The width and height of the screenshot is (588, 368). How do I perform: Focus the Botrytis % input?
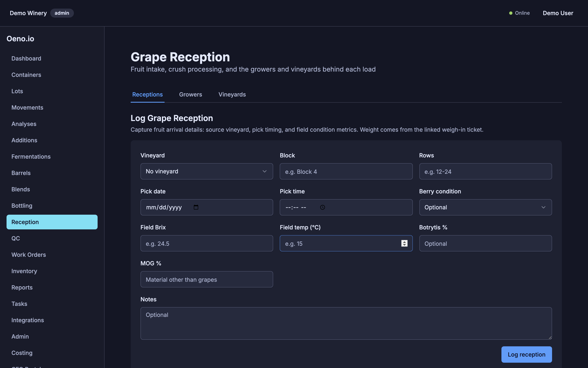click(x=486, y=243)
